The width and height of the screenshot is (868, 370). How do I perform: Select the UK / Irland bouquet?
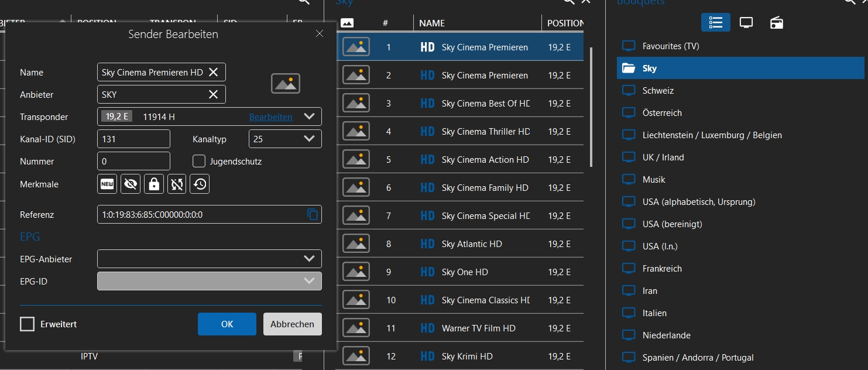pos(740,157)
